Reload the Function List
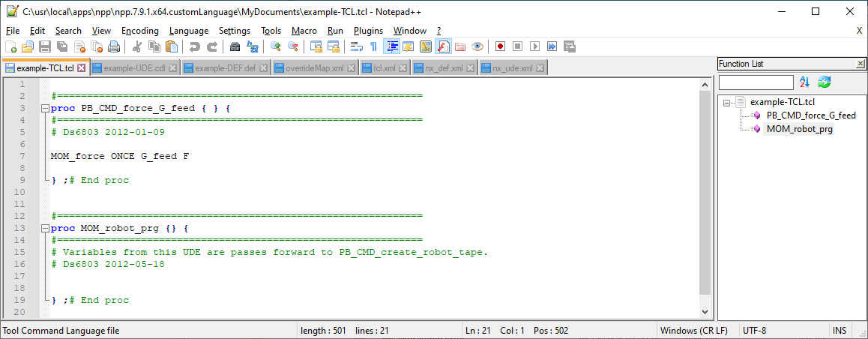This screenshot has height=339, width=868. coord(825,82)
